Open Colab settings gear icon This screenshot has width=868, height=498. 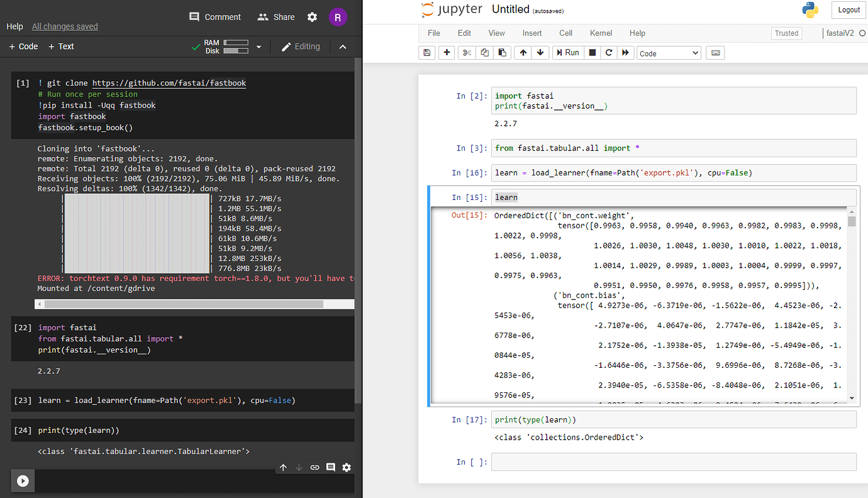312,17
